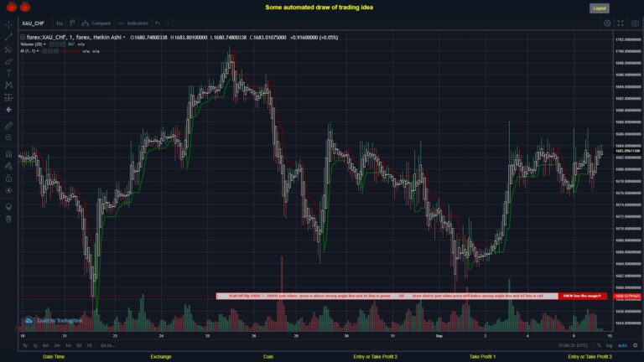Image resolution: width=644 pixels, height=362 pixels.
Task: Open the object tree layers icon
Action: click(8, 206)
